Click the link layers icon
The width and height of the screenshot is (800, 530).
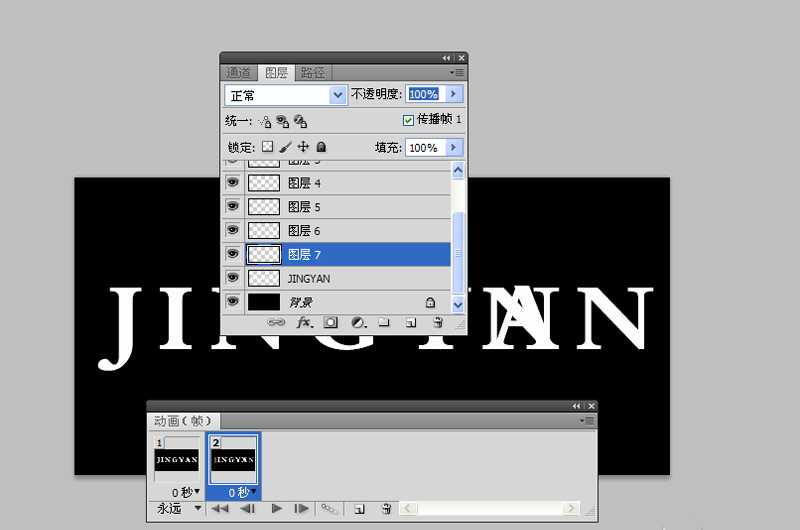point(276,322)
